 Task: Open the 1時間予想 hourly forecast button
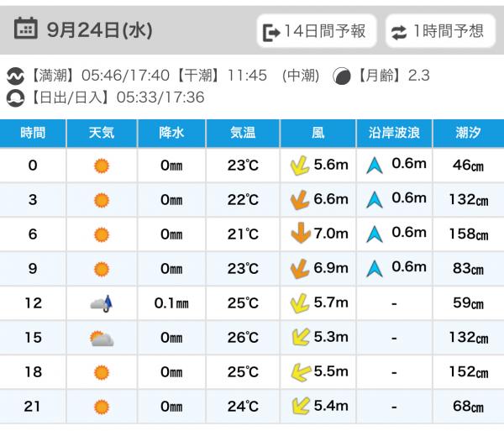click(x=440, y=32)
